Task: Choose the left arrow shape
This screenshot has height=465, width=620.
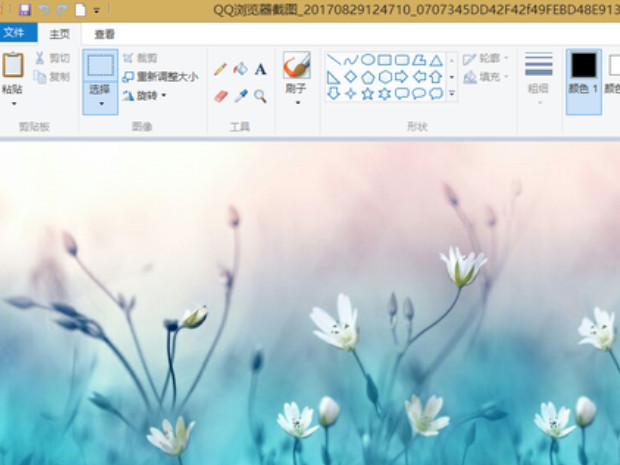Action: [x=419, y=77]
